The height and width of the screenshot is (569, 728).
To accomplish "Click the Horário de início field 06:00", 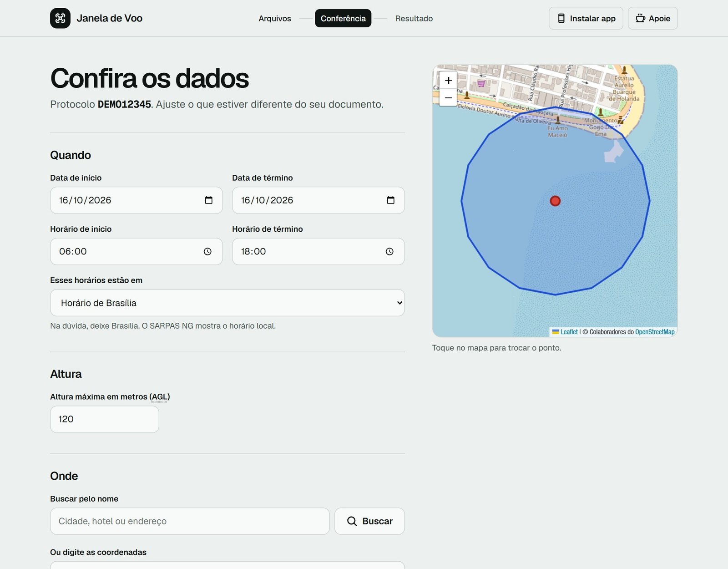I will [136, 252].
